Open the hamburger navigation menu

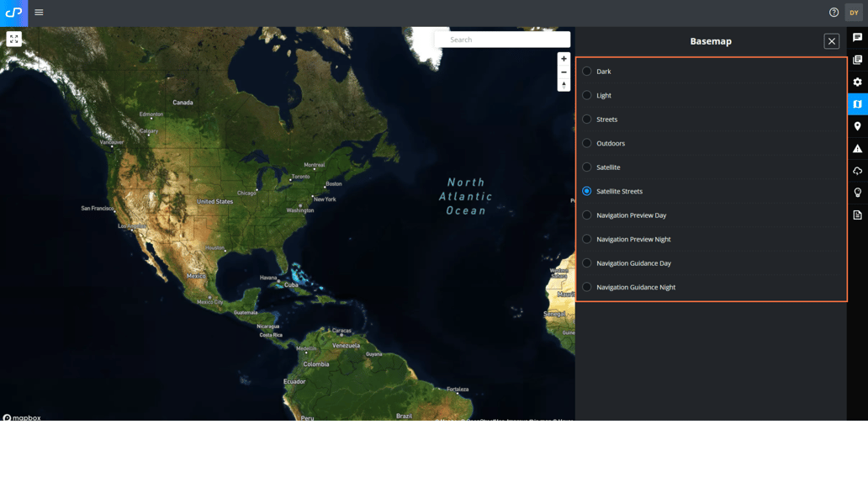[39, 13]
